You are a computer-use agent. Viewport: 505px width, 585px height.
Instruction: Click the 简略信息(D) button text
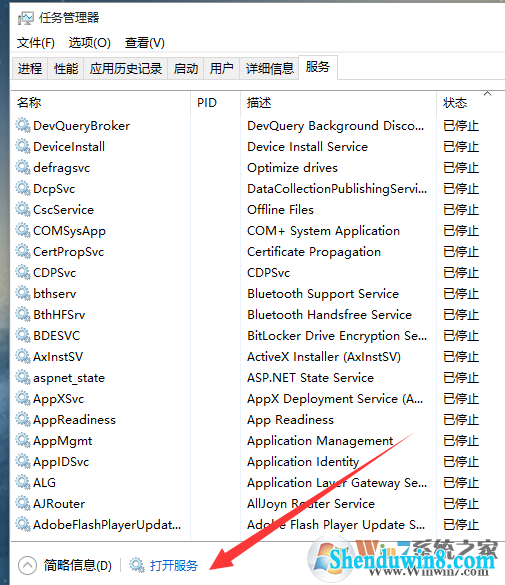tap(78, 566)
